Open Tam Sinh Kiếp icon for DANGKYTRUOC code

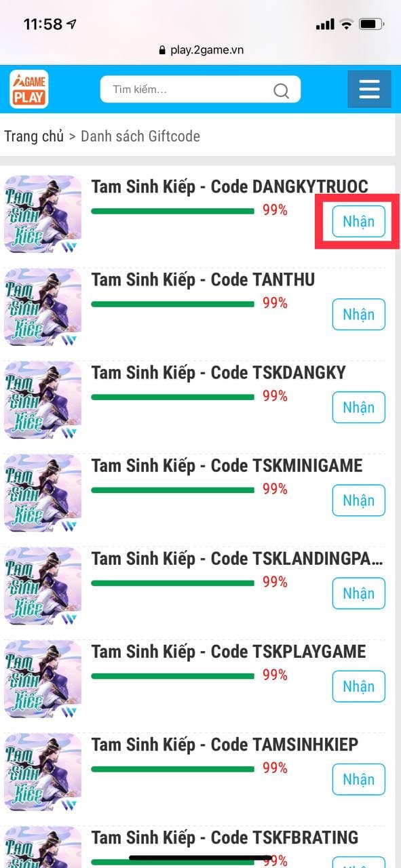43,214
